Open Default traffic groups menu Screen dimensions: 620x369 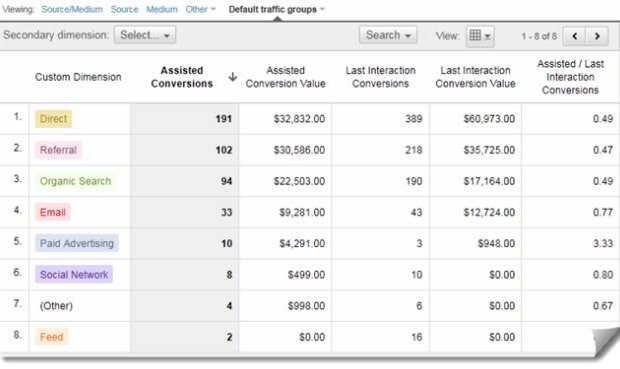(276, 9)
